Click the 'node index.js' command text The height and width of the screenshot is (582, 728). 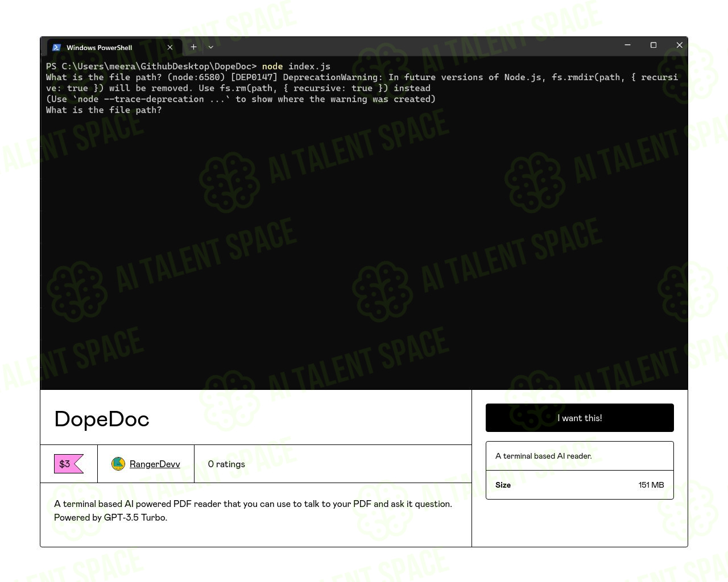pos(296,66)
